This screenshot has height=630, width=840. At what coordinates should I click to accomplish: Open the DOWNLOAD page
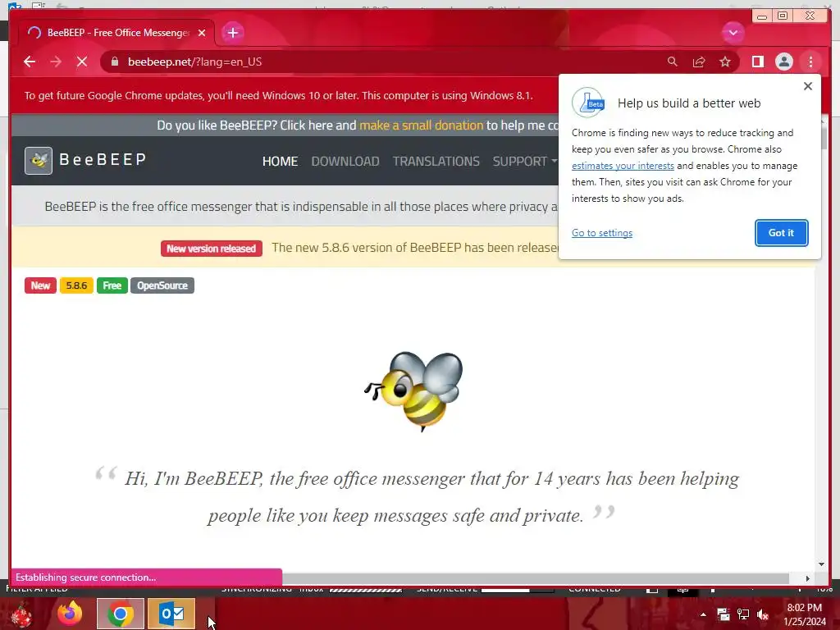point(345,162)
